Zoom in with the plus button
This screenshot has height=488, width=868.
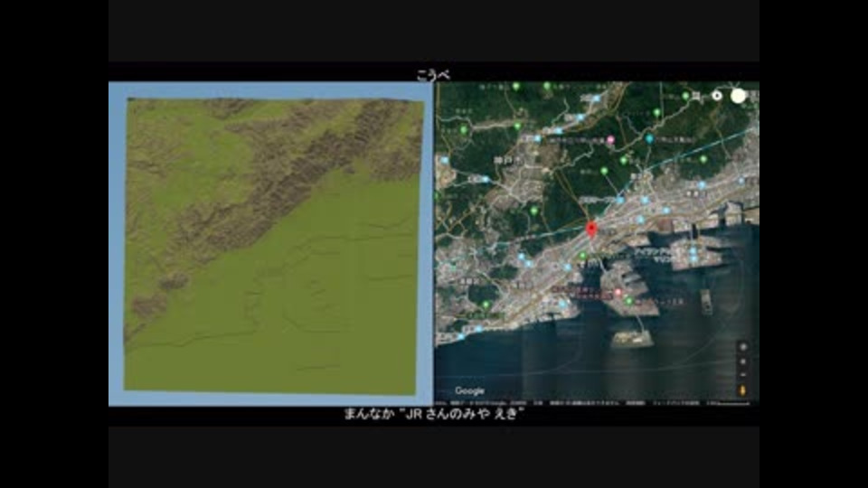point(743,361)
